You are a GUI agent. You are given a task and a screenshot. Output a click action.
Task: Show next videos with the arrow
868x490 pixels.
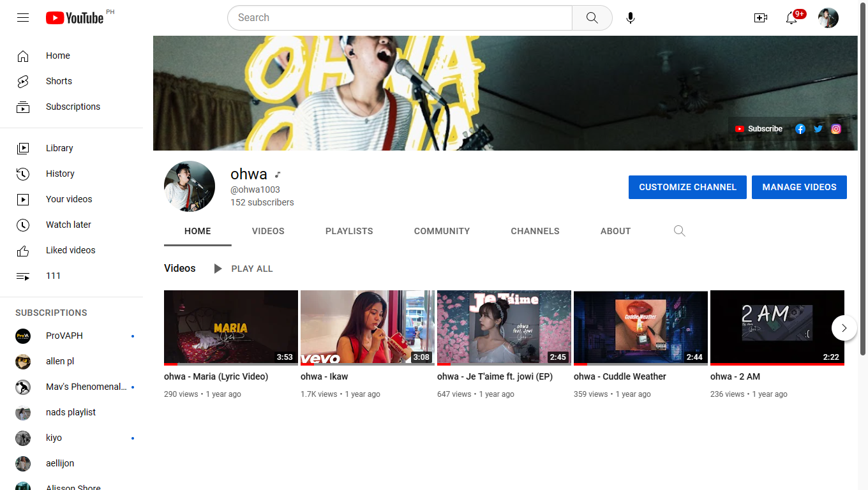coord(844,328)
